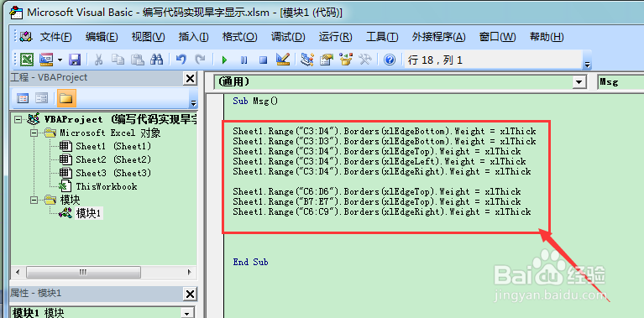
Task: Select Sheet3 (Sheet3) in project tree
Action: (113, 173)
